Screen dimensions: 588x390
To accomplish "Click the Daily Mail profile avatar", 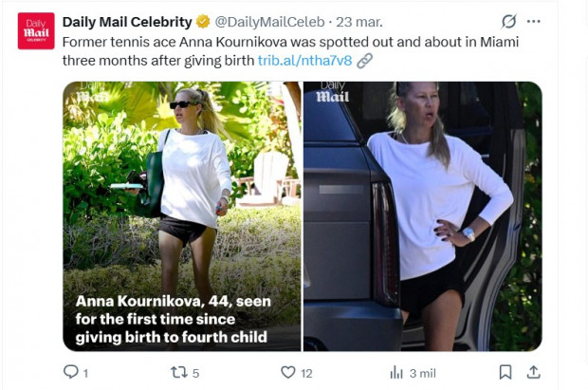I will (x=36, y=30).
